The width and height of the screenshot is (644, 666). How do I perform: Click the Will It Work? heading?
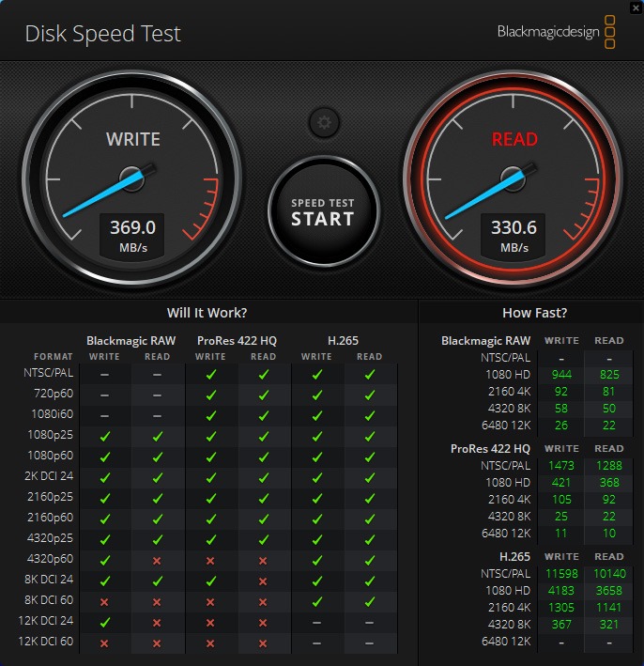click(x=207, y=313)
